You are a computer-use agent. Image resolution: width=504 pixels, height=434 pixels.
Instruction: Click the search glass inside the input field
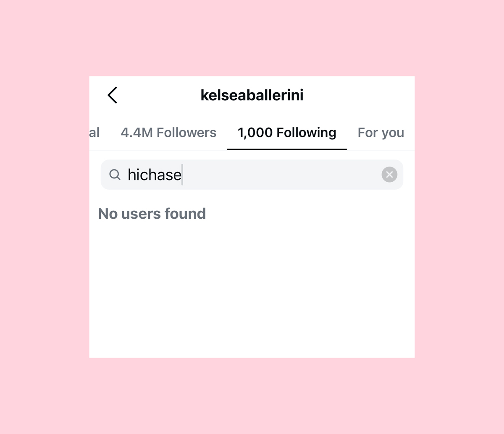(115, 175)
